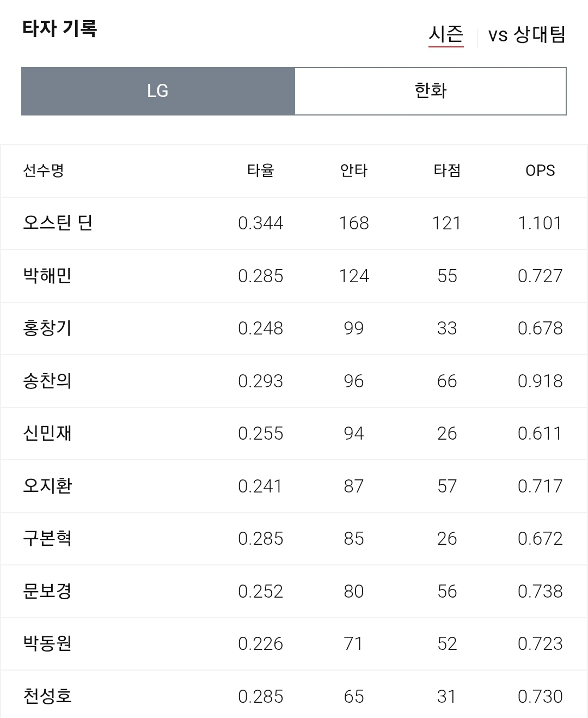
Task: Open player 신민재's record
Action: pyautogui.click(x=47, y=433)
